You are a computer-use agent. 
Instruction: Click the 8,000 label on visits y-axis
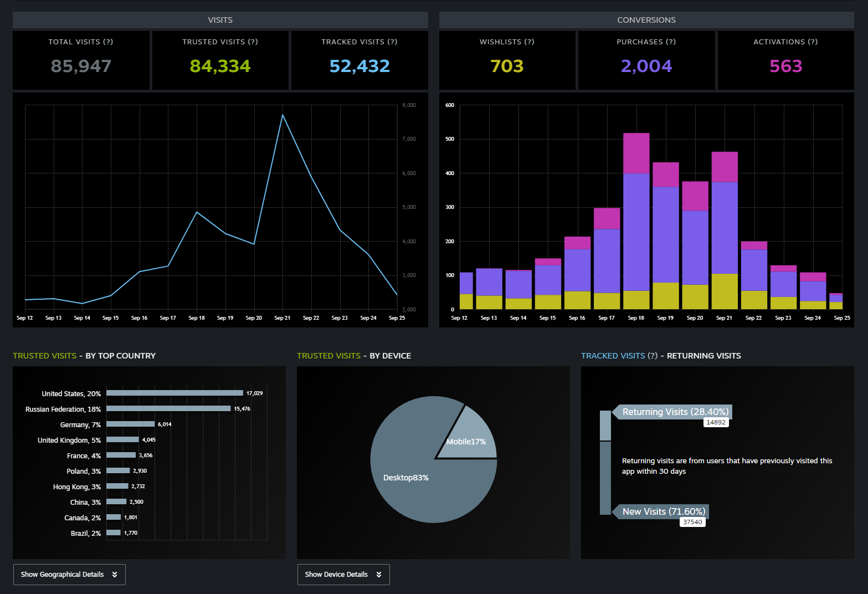coord(409,105)
